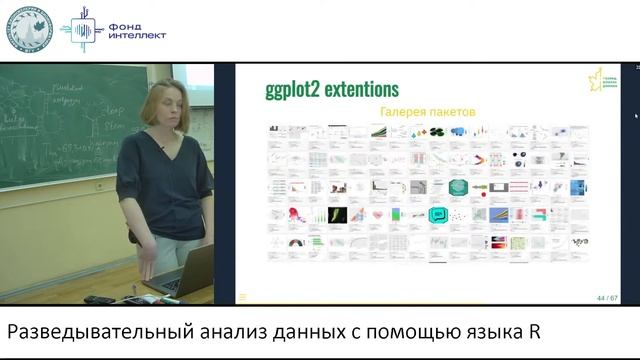Click the yellow-green logo on slide corner
Image resolution: width=640 pixels, height=360 pixels.
click(x=602, y=80)
